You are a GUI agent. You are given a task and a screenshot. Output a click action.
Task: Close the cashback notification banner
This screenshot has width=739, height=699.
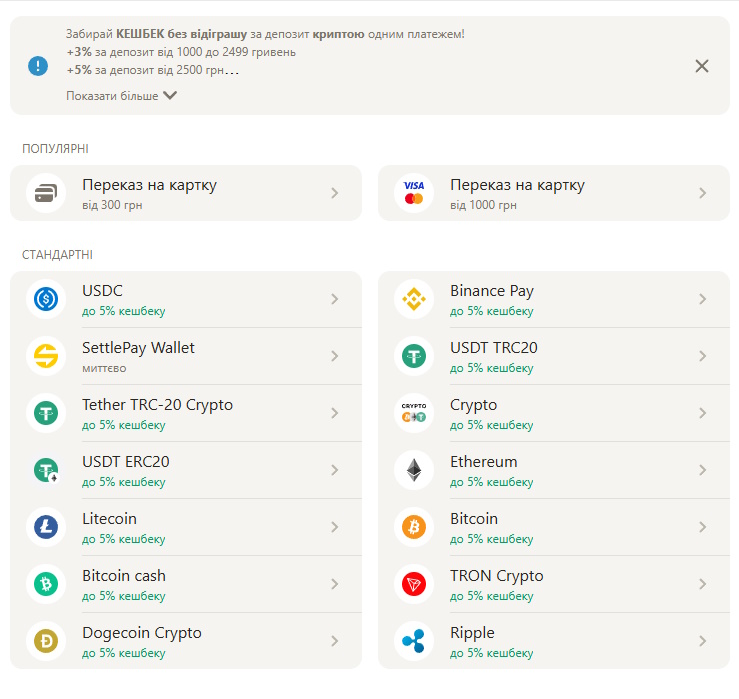coord(702,66)
